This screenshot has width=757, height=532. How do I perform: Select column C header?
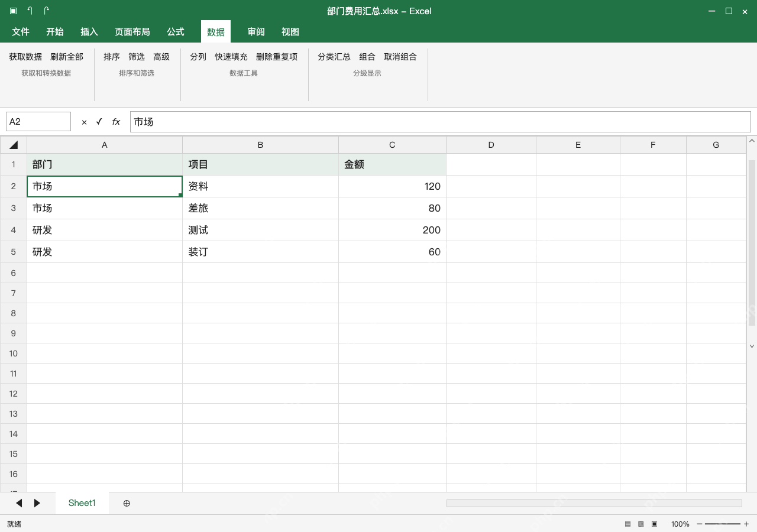pyautogui.click(x=392, y=145)
